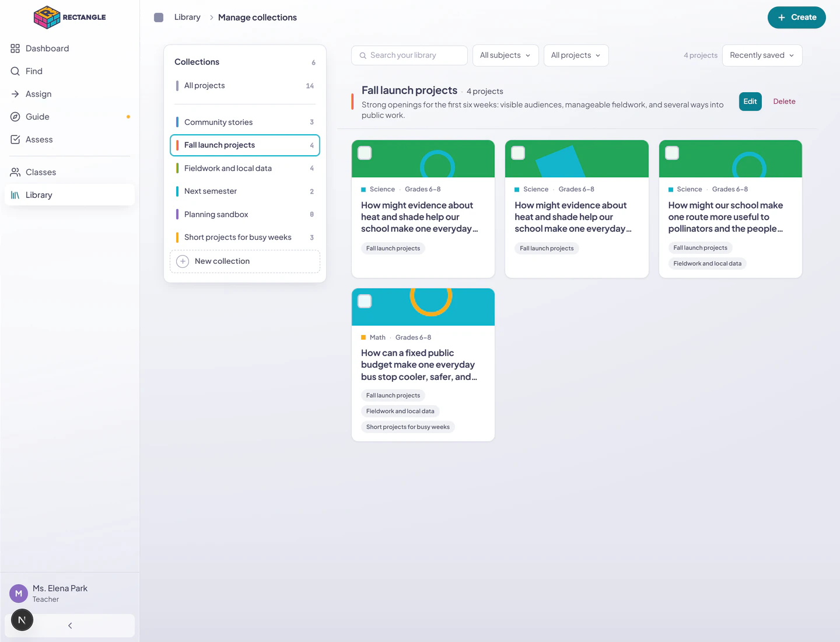Screen dimensions: 840x642
Task: Click the Library books icon
Action: [x=15, y=195]
